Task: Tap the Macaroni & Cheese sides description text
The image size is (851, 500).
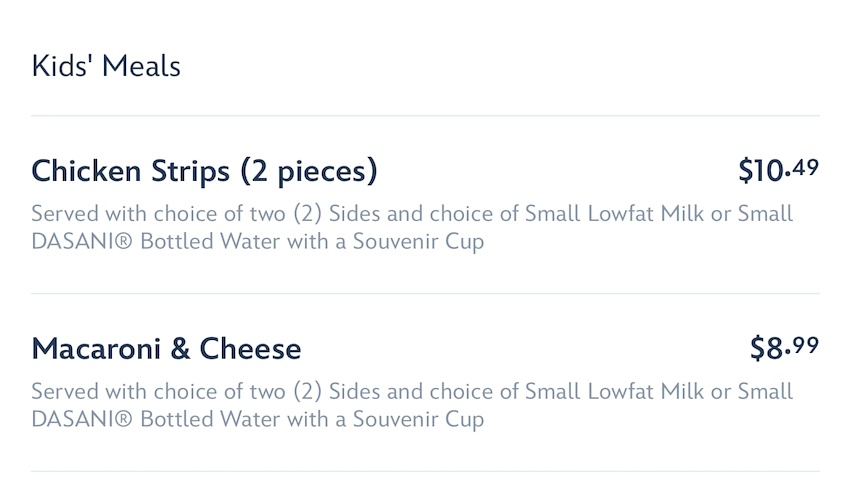Action: (411, 405)
